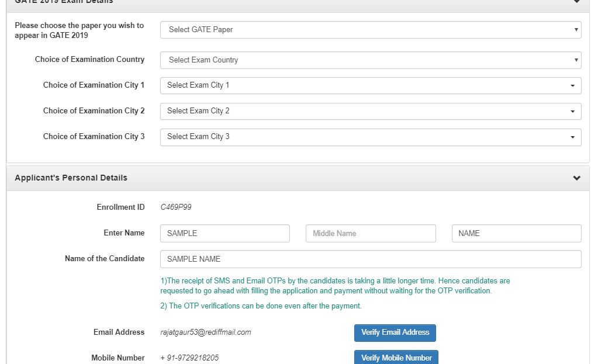Image resolution: width=591 pixels, height=364 pixels.
Task: Click the Enrollment ID value C469P99
Action: pyautogui.click(x=175, y=207)
